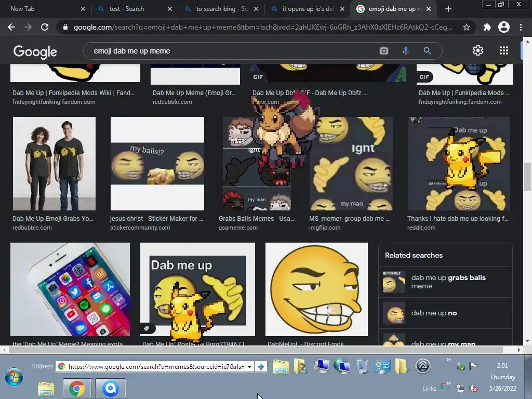
Task: Click the blue Q app taskbar button
Action: [x=110, y=389]
